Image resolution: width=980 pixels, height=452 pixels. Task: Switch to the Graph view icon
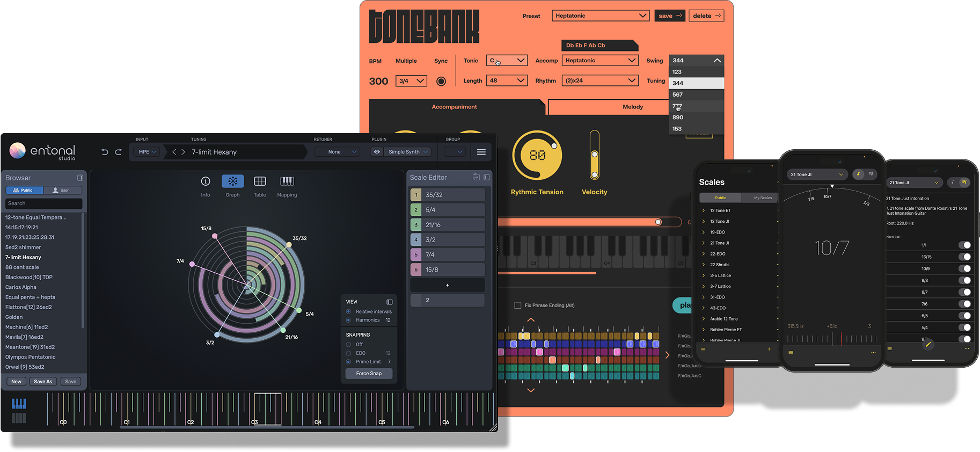(x=232, y=181)
